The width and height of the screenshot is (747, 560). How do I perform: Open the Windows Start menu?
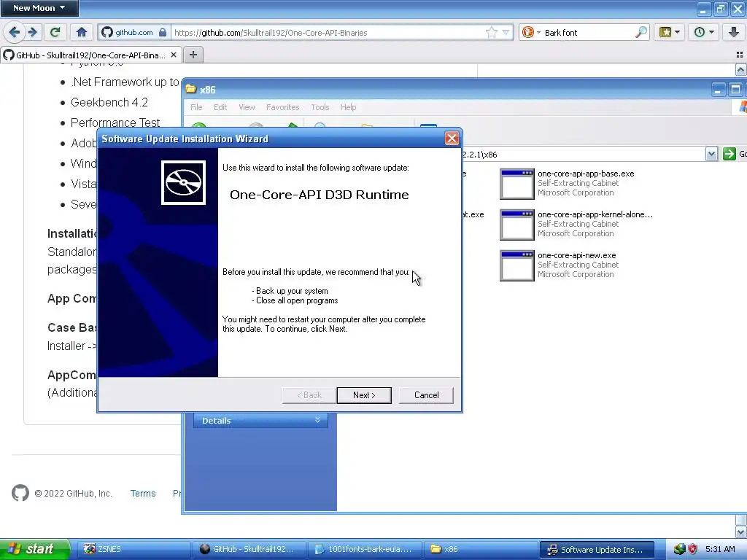point(35,549)
